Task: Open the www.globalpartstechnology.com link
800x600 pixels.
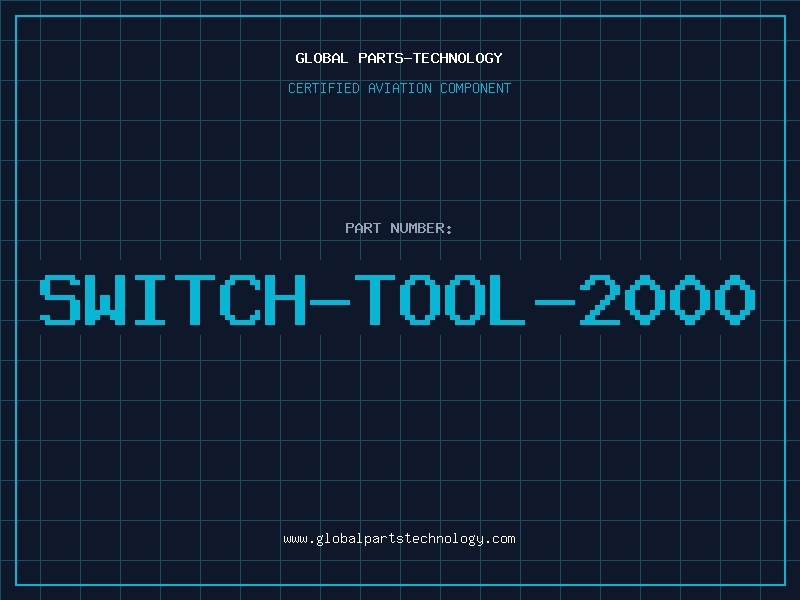Action: click(x=399, y=539)
